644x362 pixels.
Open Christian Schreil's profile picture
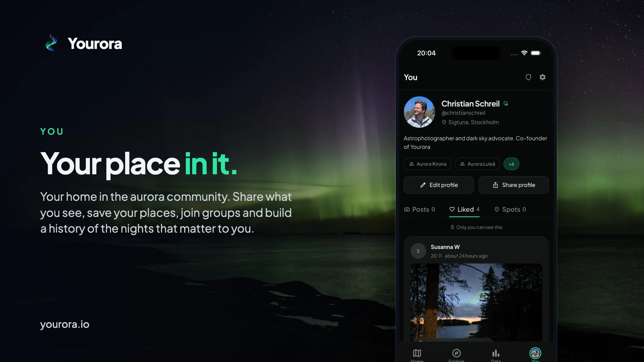[x=419, y=112]
